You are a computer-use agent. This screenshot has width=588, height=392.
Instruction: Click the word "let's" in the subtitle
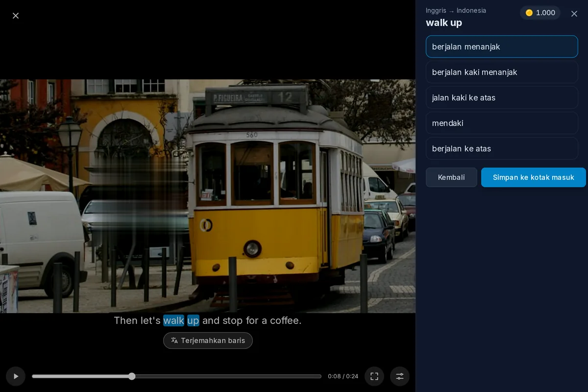coord(150,320)
